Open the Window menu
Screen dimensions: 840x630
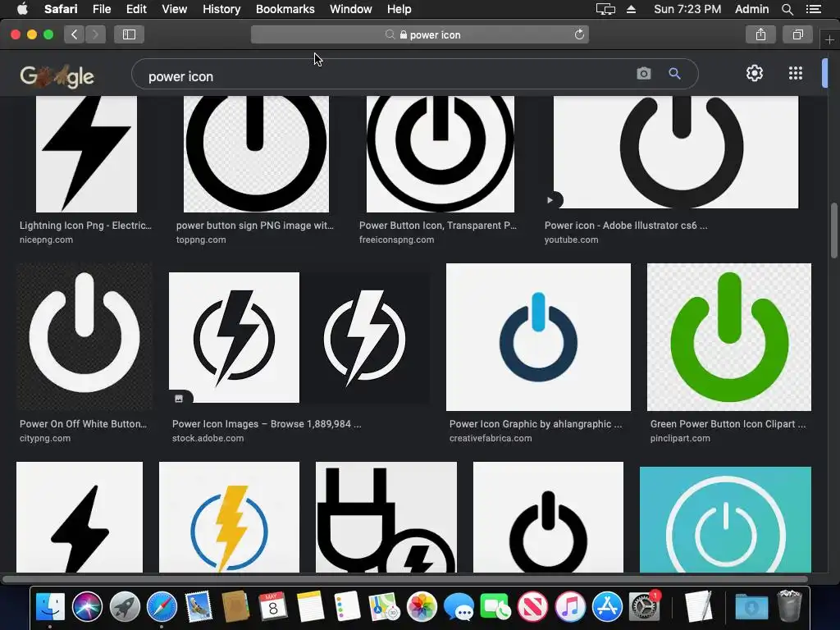(x=351, y=9)
